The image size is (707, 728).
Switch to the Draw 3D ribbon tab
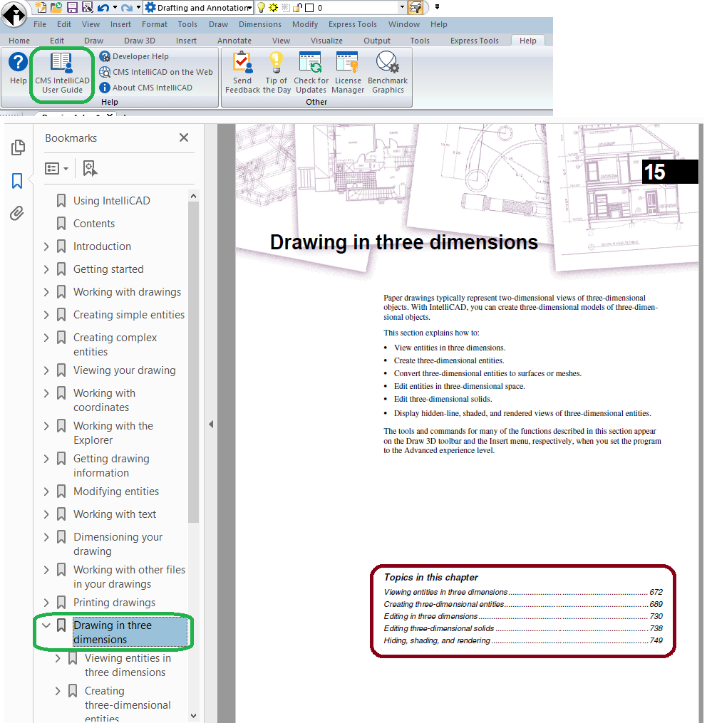[140, 41]
